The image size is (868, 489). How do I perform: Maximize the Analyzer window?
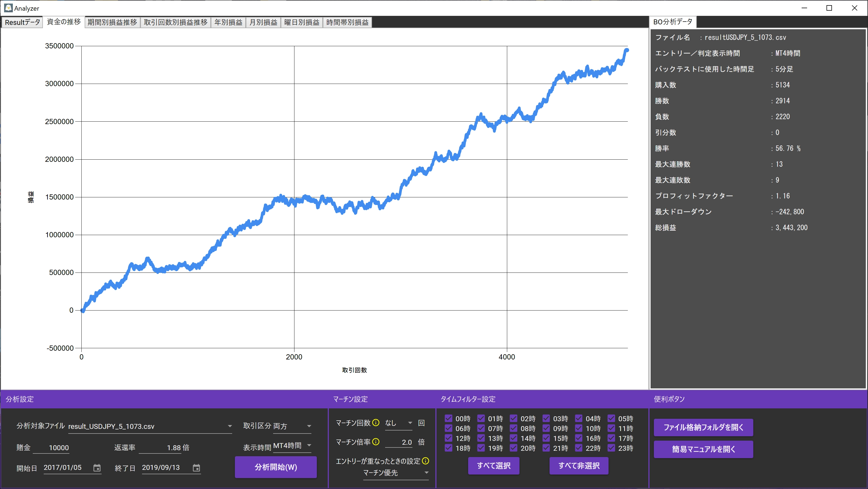[829, 8]
